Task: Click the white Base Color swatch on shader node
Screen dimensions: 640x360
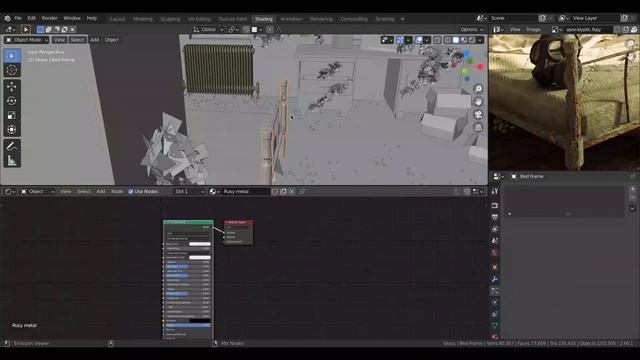Action: (200, 244)
